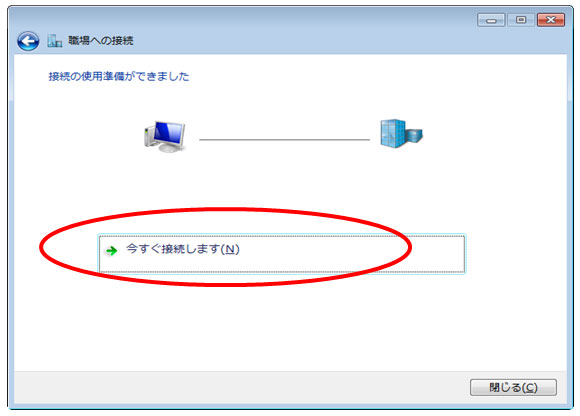Select 今すぐ接続します(N) option
The height and width of the screenshot is (416, 580).
coord(281,254)
